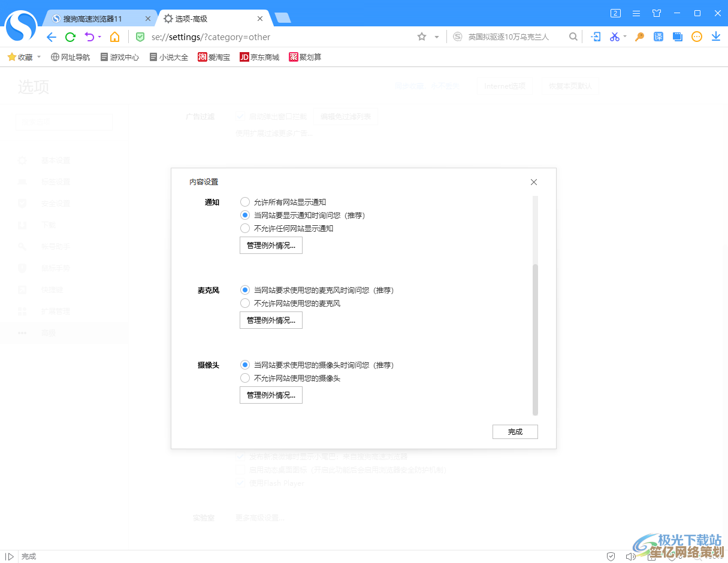Click the green refresh page icon
The width and height of the screenshot is (728, 563).
click(70, 37)
